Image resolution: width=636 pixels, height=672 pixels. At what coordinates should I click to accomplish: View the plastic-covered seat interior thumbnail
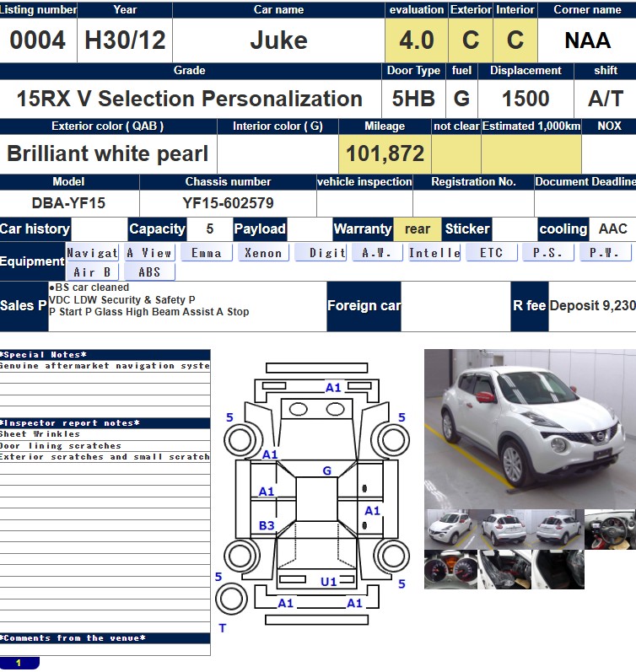tap(504, 570)
